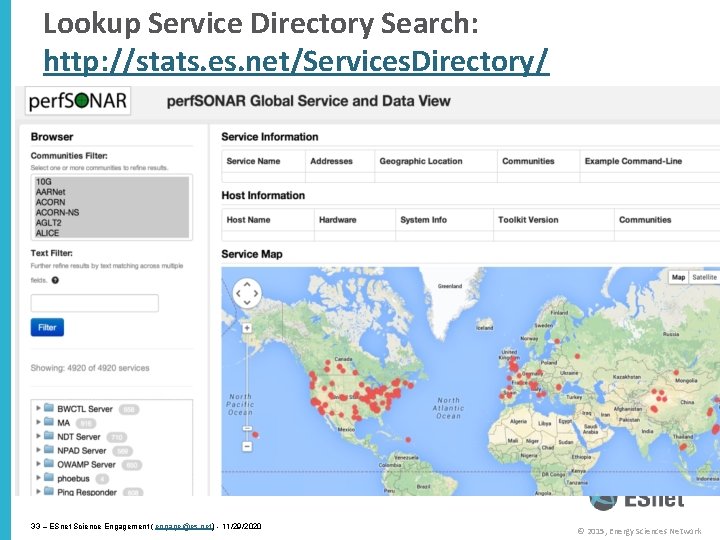Image resolution: width=720 pixels, height=540 pixels.
Task: Expand the Ping Responder tree node
Action: (38, 491)
